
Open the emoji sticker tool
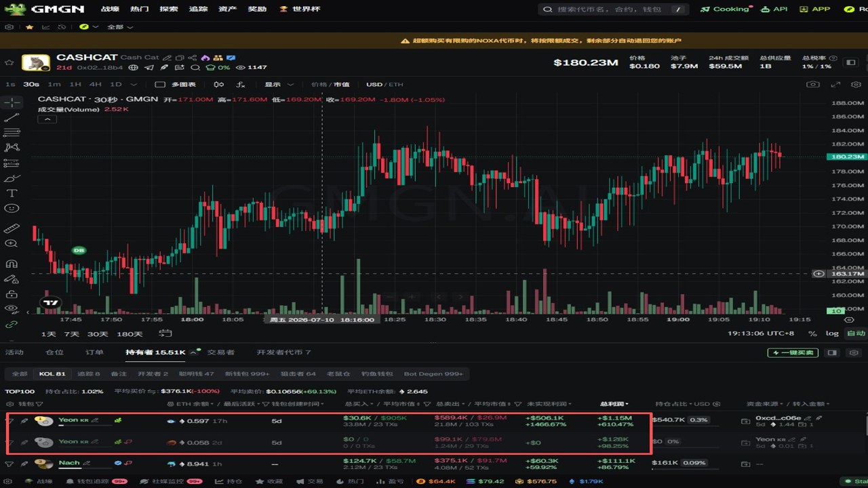(x=12, y=208)
